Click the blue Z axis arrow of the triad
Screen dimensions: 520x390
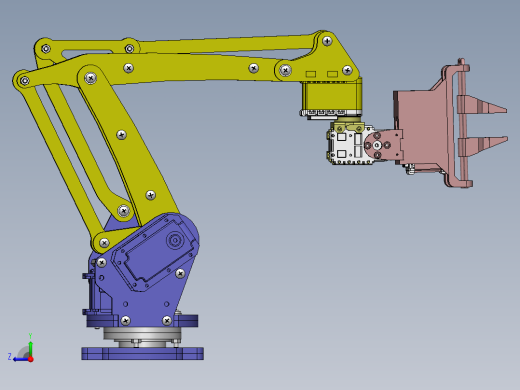(21, 359)
